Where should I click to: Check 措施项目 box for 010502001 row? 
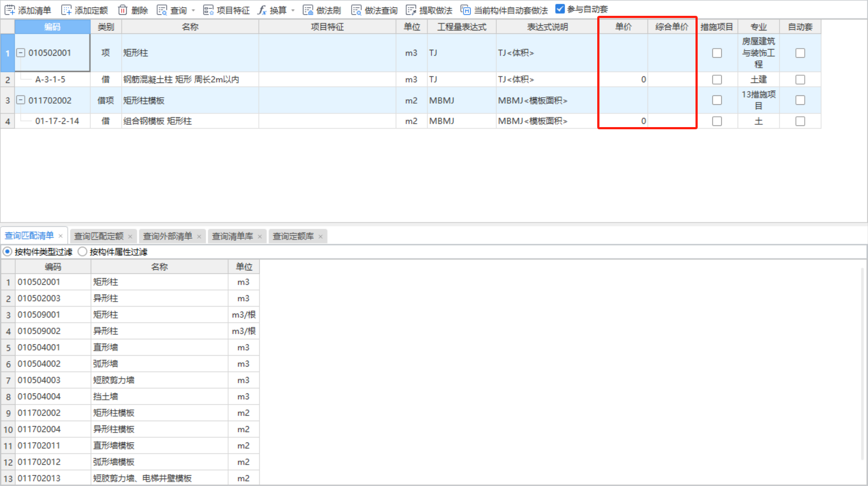pos(717,53)
